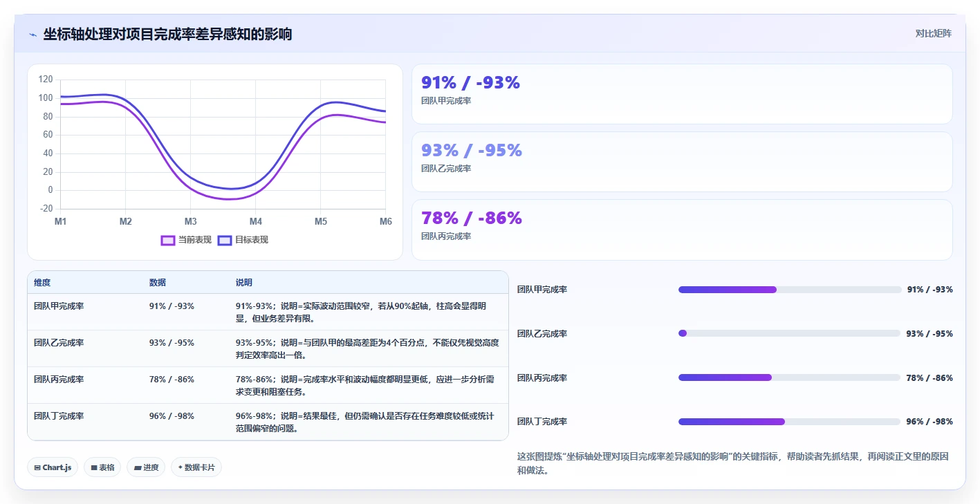Click the 进度 tag
The height and width of the screenshot is (504, 980).
point(146,467)
